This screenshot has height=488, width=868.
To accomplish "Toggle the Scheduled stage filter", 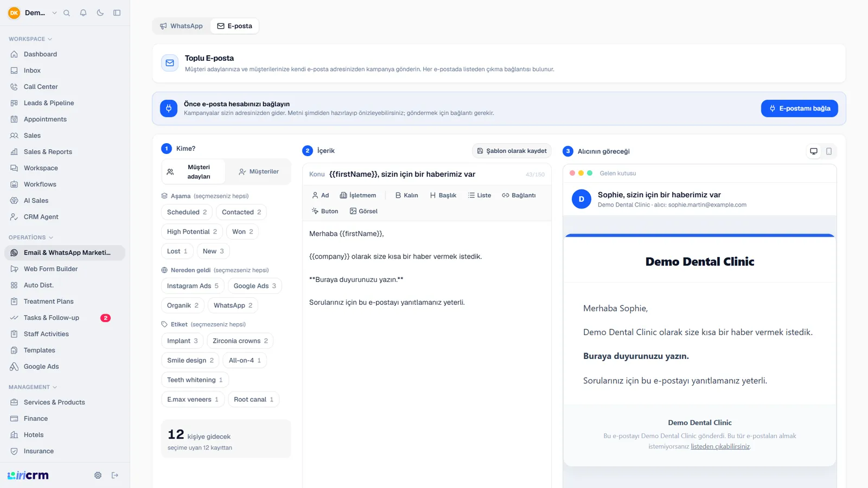I will point(187,213).
